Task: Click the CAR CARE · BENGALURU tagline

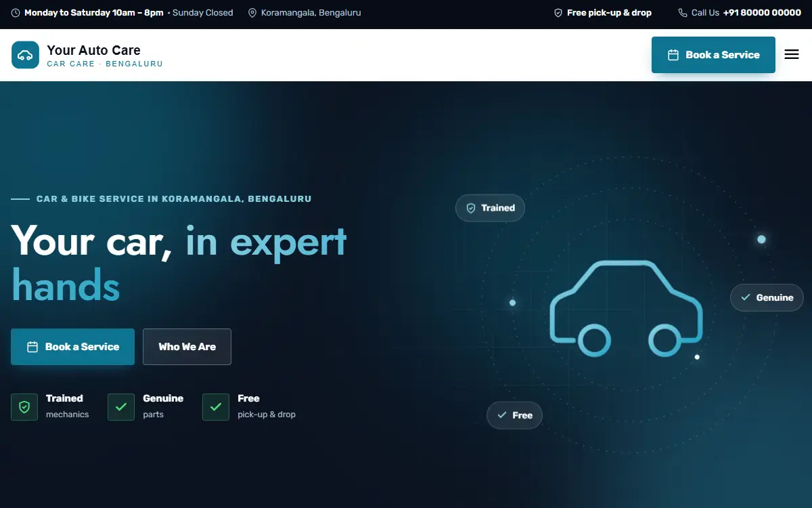Action: (x=105, y=64)
